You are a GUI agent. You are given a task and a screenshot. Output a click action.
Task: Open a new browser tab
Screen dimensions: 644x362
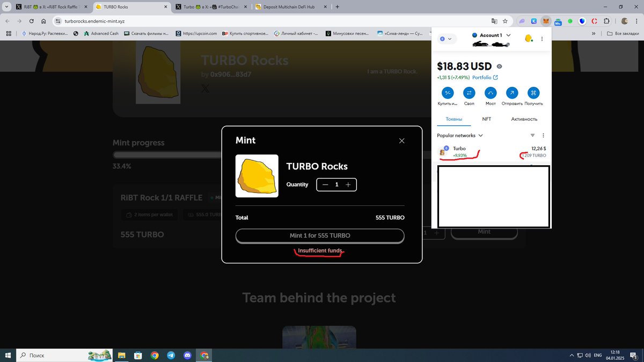(x=337, y=7)
